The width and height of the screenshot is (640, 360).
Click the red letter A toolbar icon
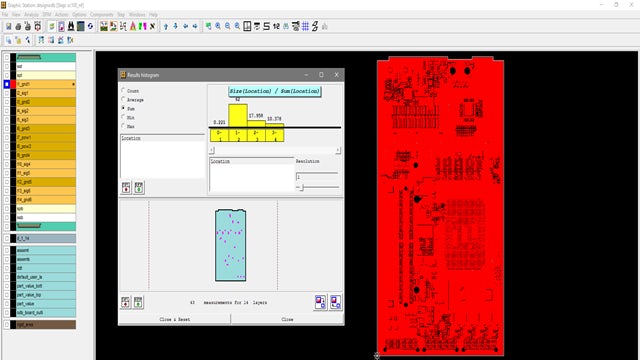(x=133, y=27)
